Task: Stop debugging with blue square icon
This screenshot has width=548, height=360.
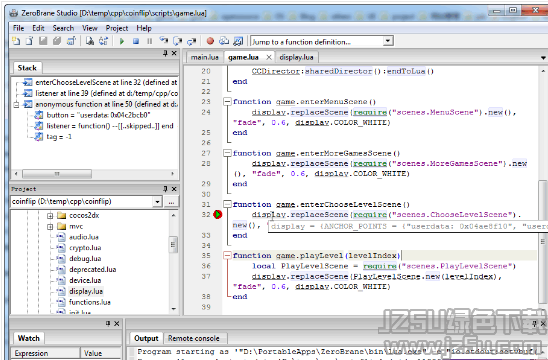Action: tap(136, 42)
